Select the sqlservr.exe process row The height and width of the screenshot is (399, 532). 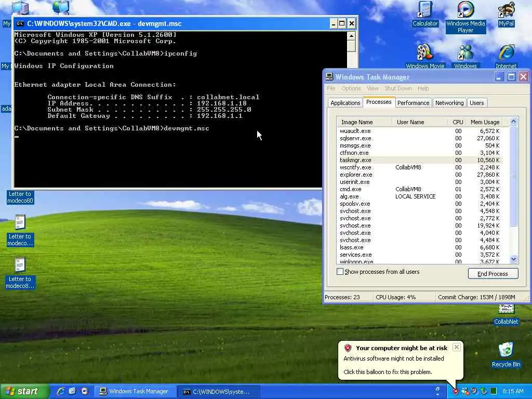pos(420,138)
